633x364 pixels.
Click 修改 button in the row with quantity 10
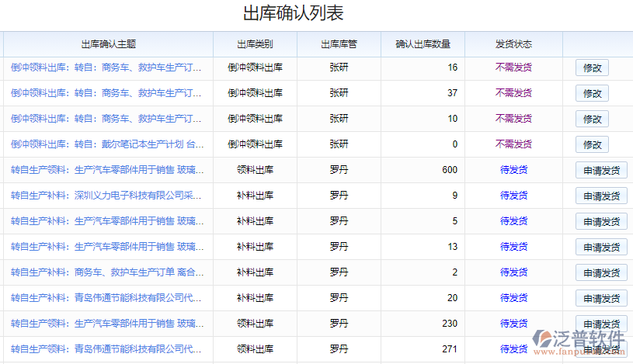[592, 119]
